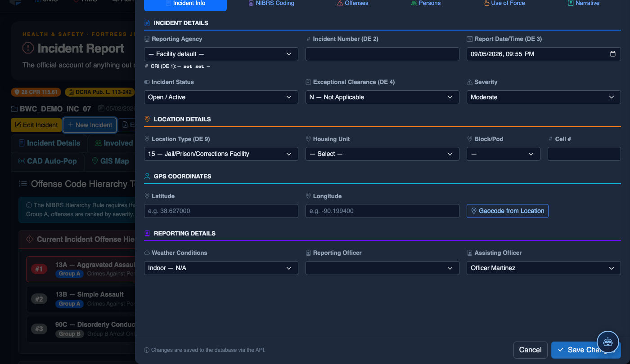Viewport: 630px width, 364px height.
Task: Open the Persons tab
Action: [426, 3]
